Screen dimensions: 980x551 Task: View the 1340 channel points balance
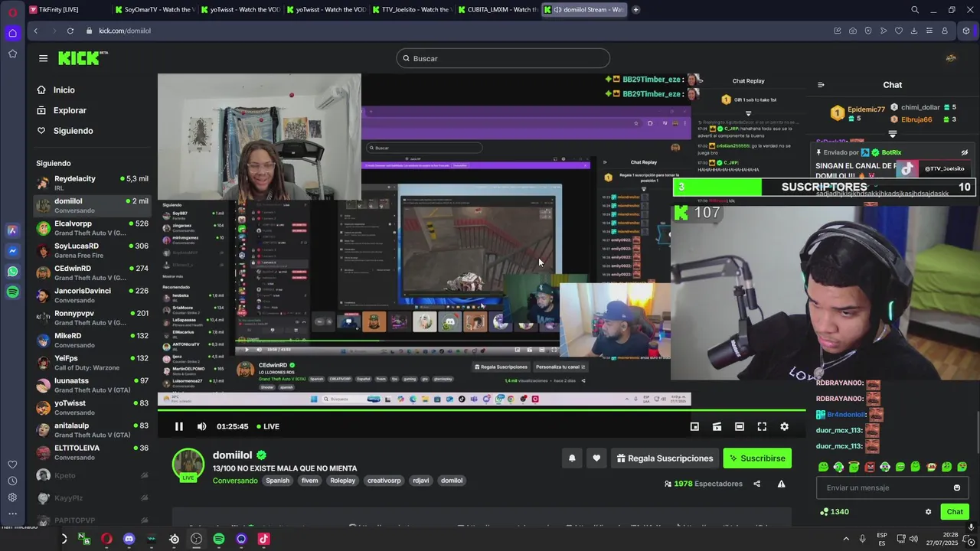(834, 512)
